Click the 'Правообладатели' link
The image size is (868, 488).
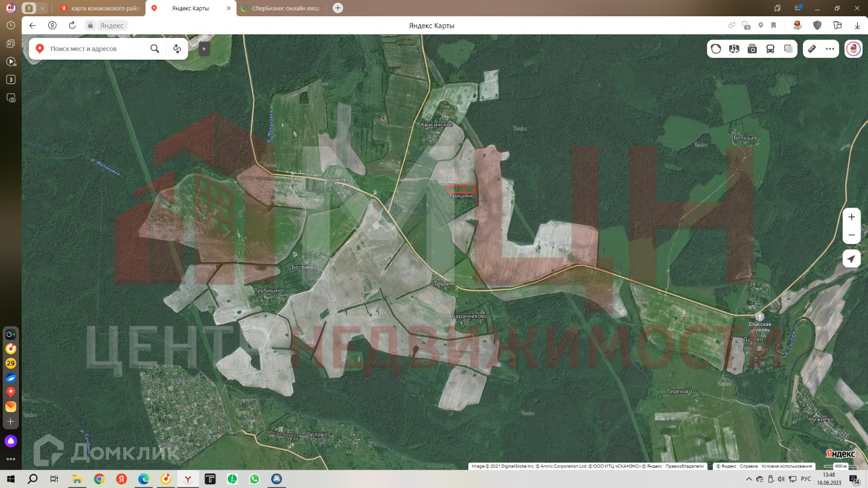(x=685, y=466)
